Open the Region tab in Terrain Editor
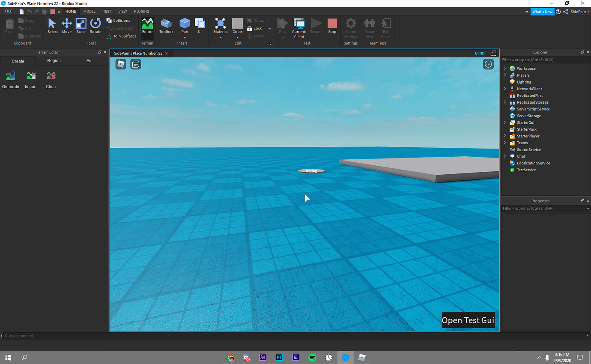The height and width of the screenshot is (364, 591). click(54, 60)
